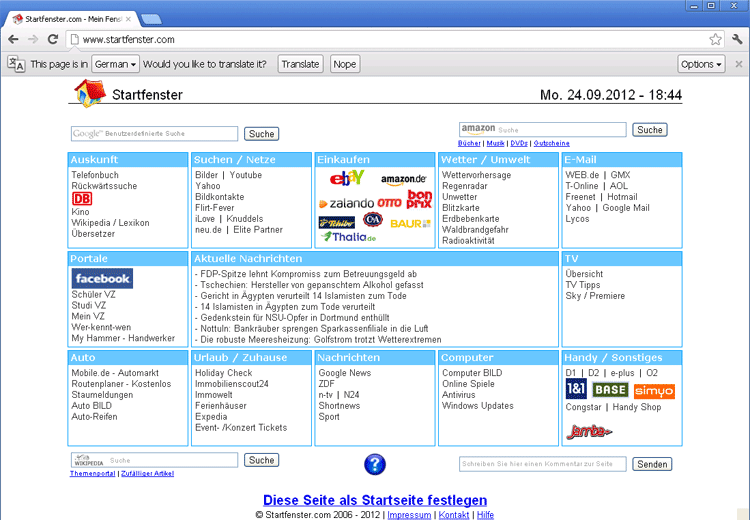
Task: Open the Chrome wrench settings menu
Action: (737, 40)
